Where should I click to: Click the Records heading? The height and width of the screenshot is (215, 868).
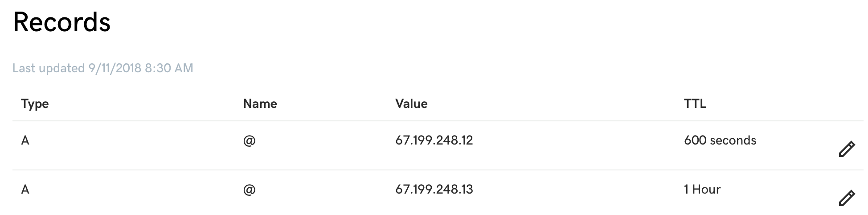pyautogui.click(x=61, y=22)
